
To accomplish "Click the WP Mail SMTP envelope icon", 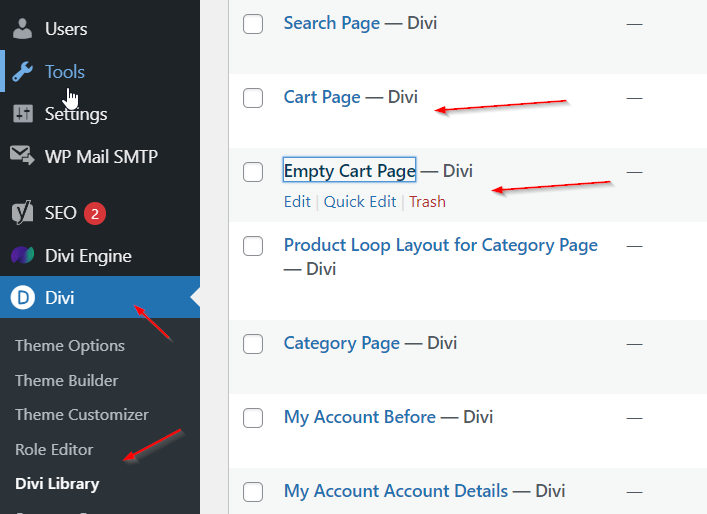I will (22, 156).
